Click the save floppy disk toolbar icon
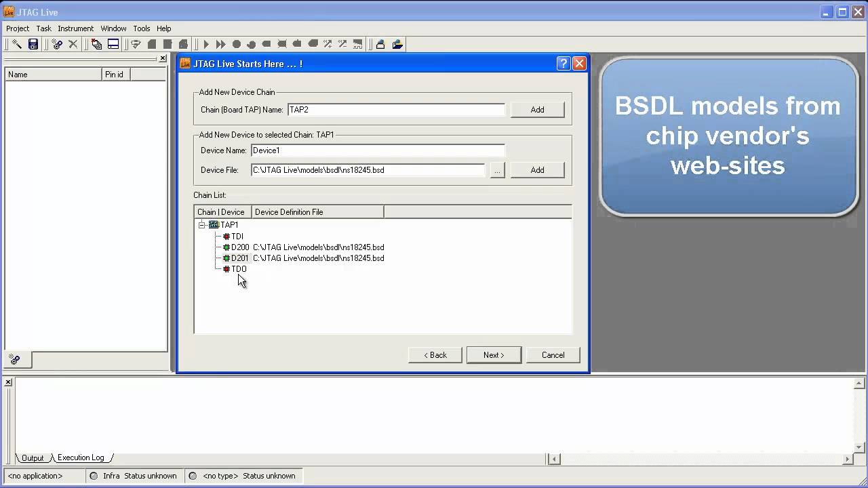 click(x=33, y=44)
